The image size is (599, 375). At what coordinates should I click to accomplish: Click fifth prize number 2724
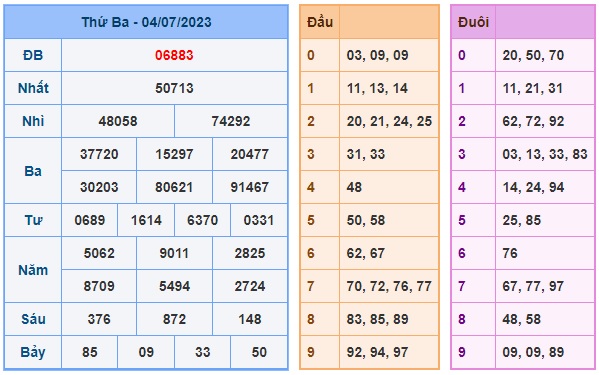[x=249, y=286]
